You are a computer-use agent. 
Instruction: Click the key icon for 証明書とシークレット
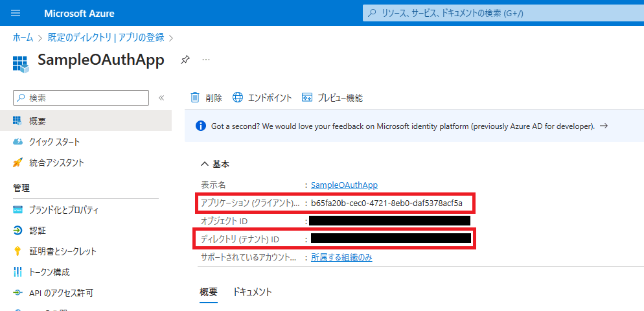tap(17, 251)
